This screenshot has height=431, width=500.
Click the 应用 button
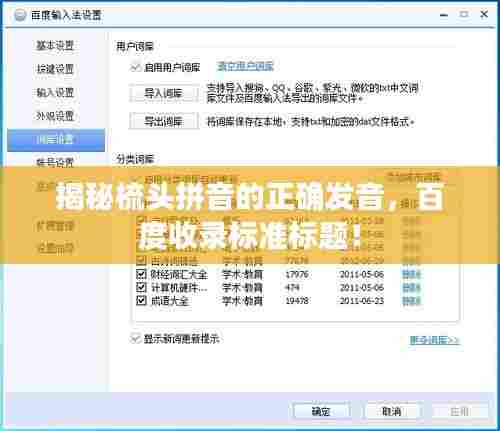coord(460,412)
